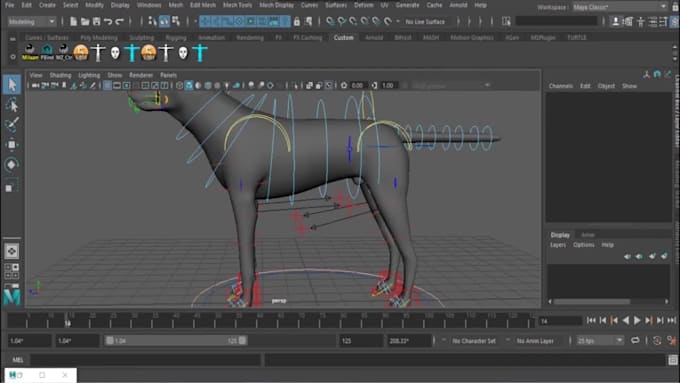This screenshot has width=680, height=383.
Task: Click the go to start of playback button
Action: coord(591,321)
